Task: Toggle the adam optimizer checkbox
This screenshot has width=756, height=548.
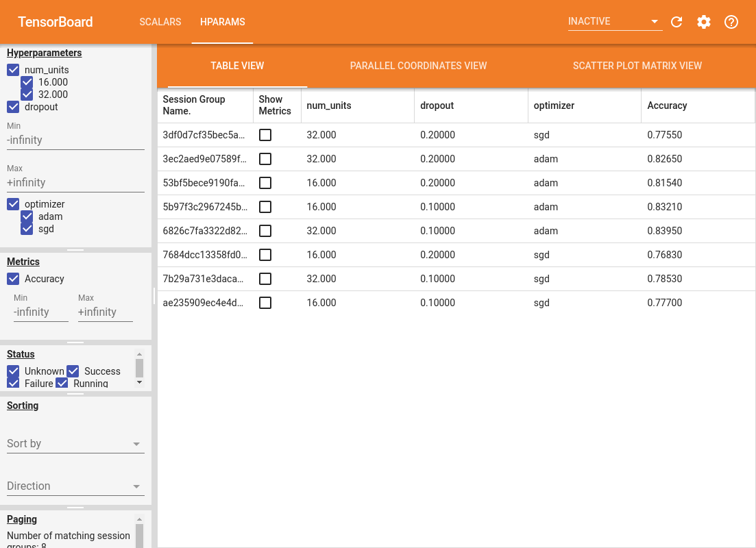Action: [x=27, y=216]
